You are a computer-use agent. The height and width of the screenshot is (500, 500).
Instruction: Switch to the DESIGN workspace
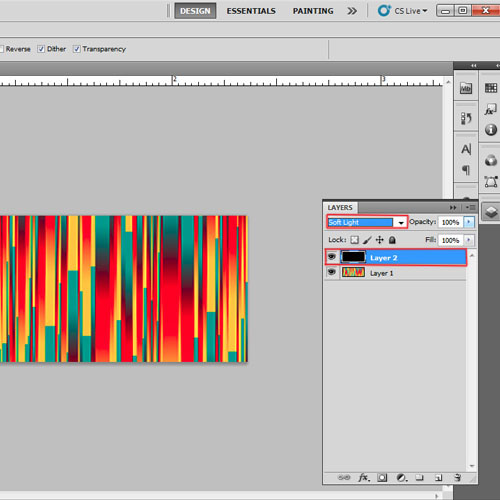pyautogui.click(x=195, y=11)
